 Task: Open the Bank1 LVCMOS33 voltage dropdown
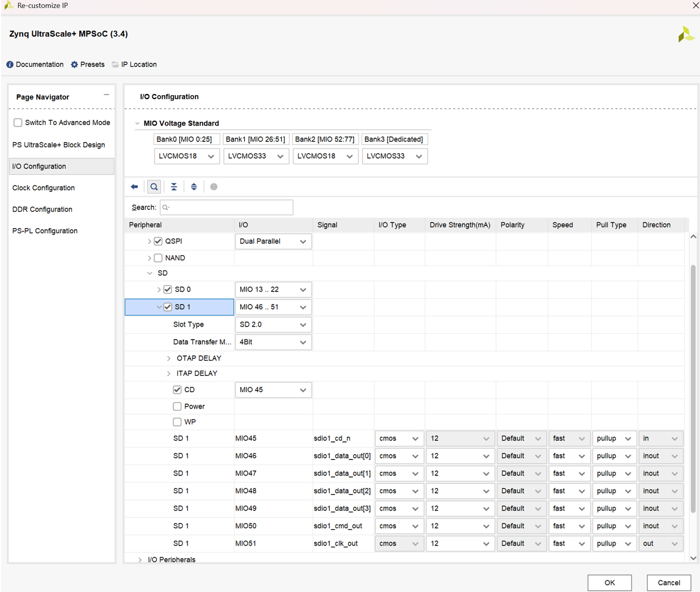tap(256, 156)
